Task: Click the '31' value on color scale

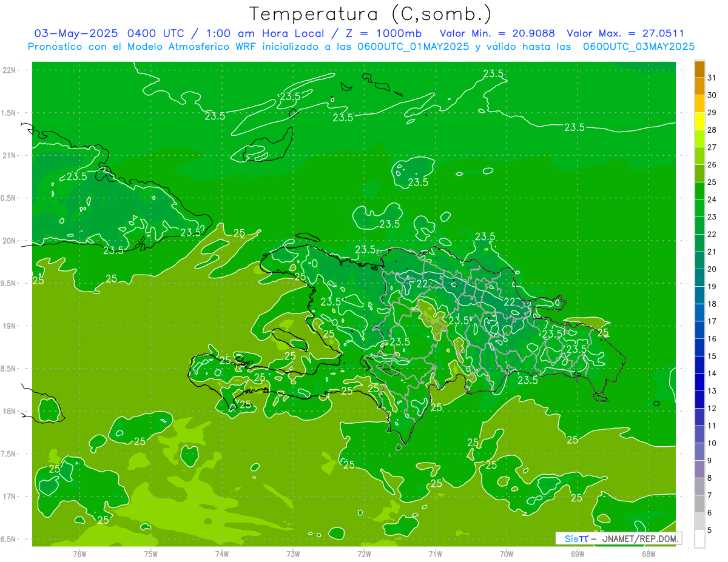Action: [x=712, y=78]
